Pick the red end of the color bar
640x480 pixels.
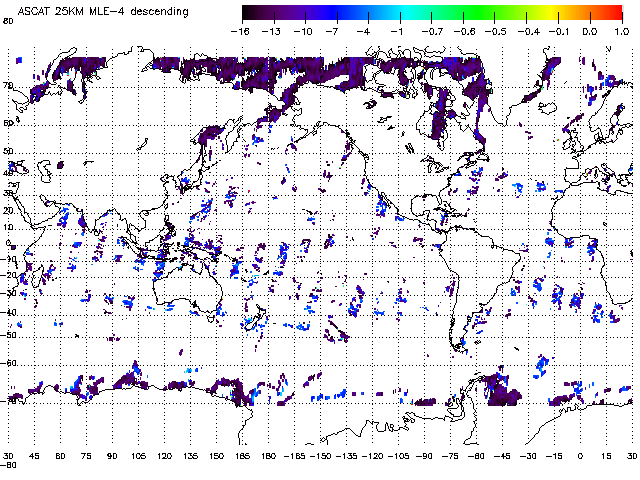614,13
